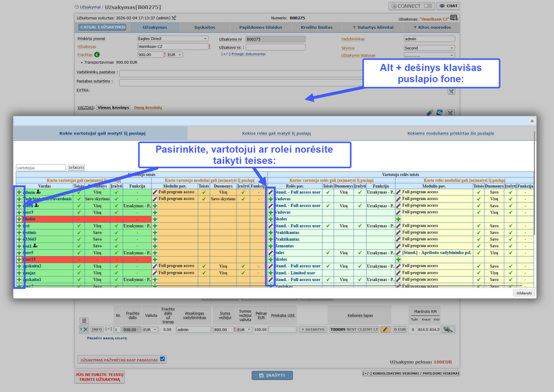Click the green plus before user3 name

pos(19,212)
